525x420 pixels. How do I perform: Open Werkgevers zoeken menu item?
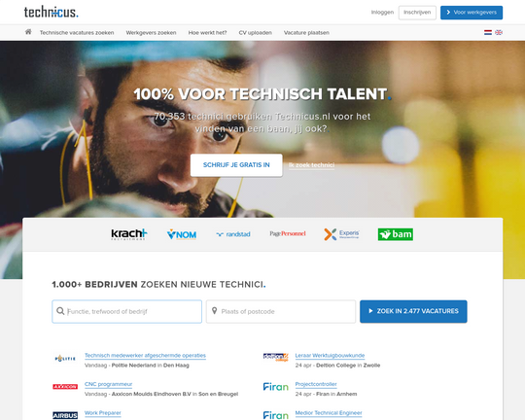point(151,32)
